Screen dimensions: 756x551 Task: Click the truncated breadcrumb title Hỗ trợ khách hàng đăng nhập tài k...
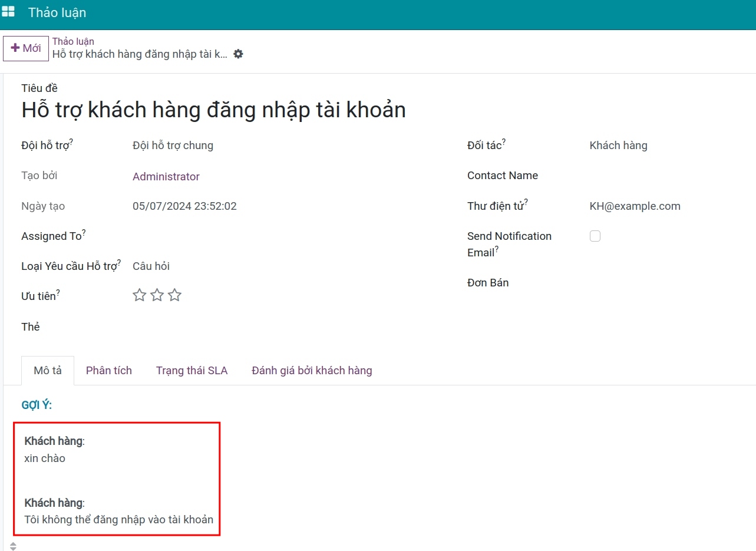tap(140, 54)
